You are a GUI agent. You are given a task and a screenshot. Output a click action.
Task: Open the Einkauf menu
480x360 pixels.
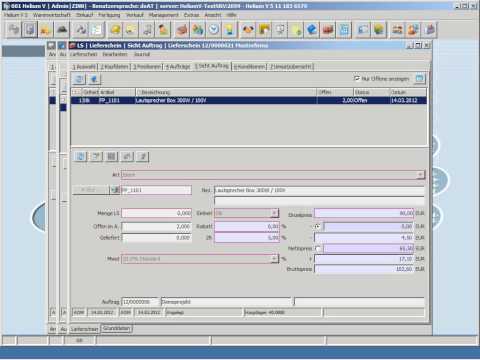pyautogui.click(x=84, y=15)
